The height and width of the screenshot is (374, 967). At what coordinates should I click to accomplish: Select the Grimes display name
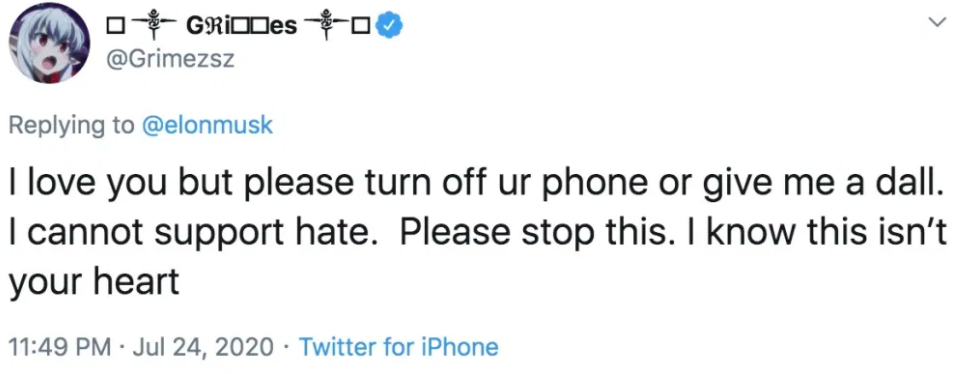click(242, 26)
